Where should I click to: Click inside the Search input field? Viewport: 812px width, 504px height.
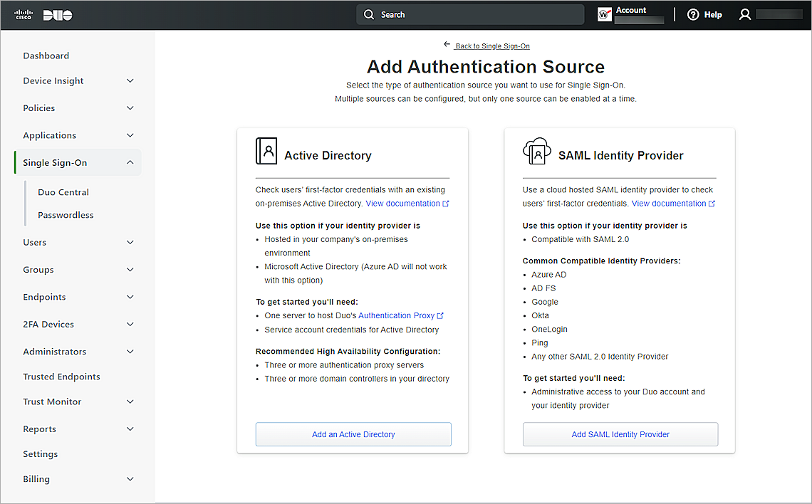pos(470,14)
